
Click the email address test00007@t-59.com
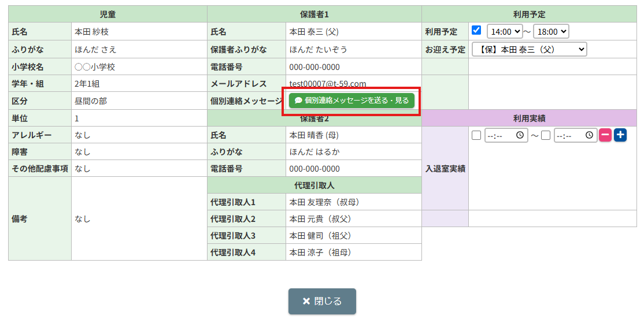327,84
